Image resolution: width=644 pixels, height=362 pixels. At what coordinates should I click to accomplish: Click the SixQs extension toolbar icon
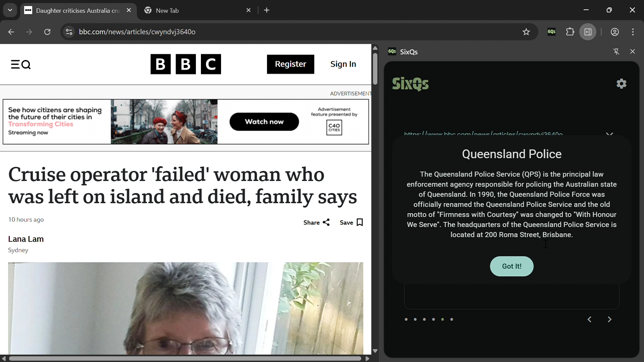coord(552,32)
